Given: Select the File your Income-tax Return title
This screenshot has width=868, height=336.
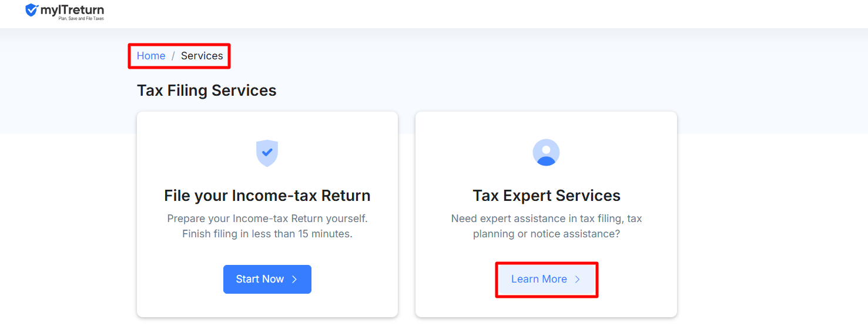Looking at the screenshot, I should (267, 196).
